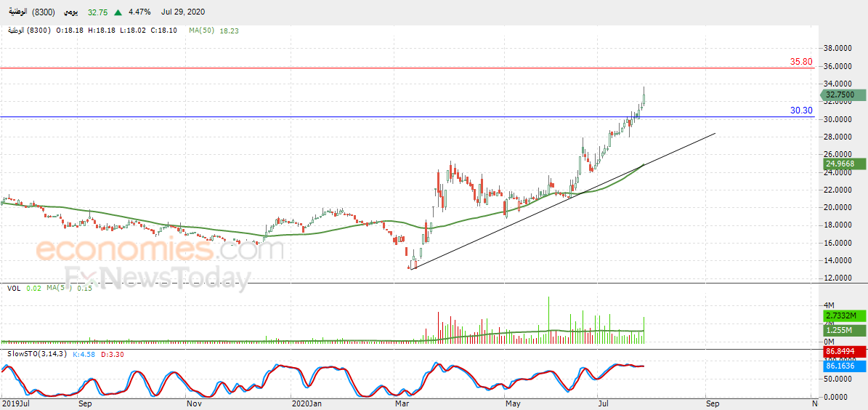The width and height of the screenshot is (868, 410).
Task: Select the 2.7332M volume value tag
Action: pyautogui.click(x=845, y=316)
